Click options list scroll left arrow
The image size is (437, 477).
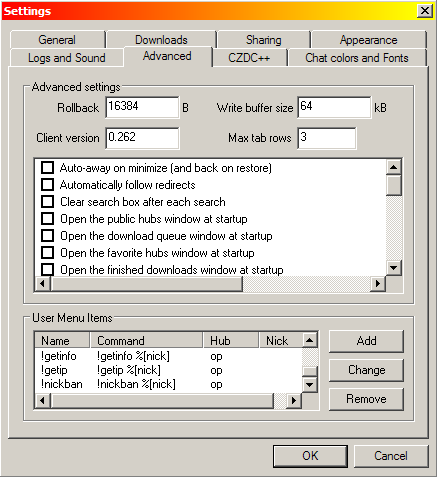(x=43, y=284)
